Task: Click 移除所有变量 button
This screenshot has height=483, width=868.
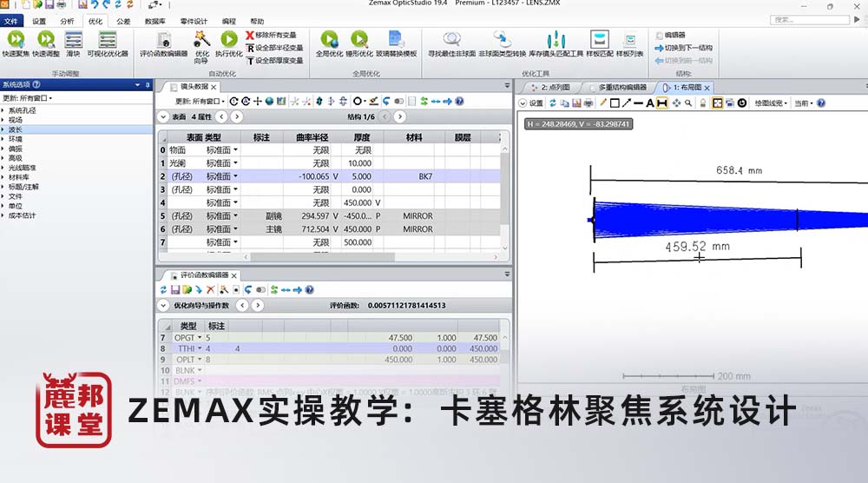Action: click(271, 35)
